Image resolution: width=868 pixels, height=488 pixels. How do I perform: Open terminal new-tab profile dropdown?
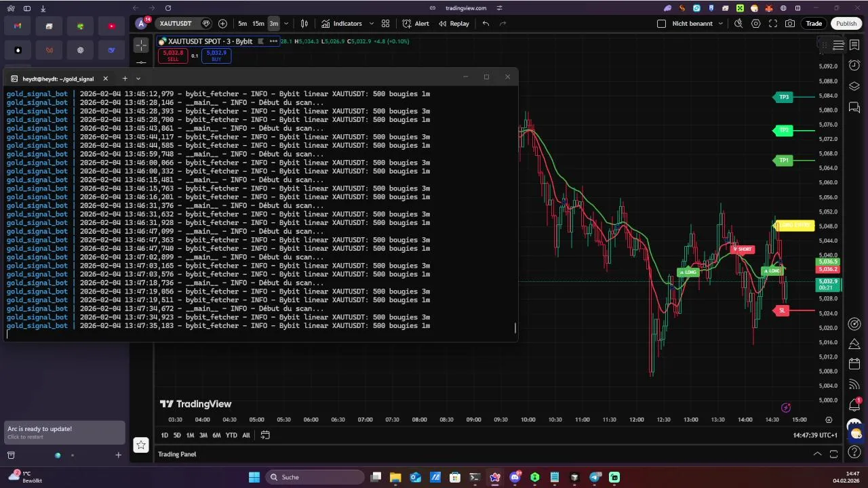click(138, 79)
